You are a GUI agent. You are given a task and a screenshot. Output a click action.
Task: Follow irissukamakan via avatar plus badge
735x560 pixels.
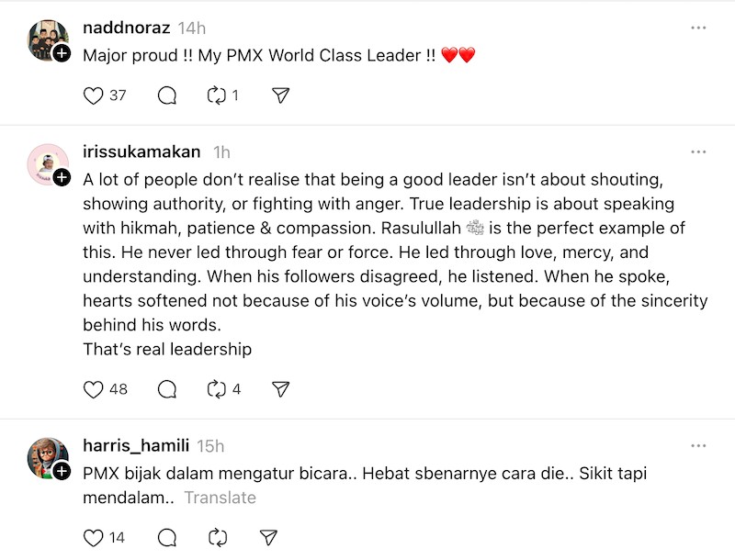(62, 177)
